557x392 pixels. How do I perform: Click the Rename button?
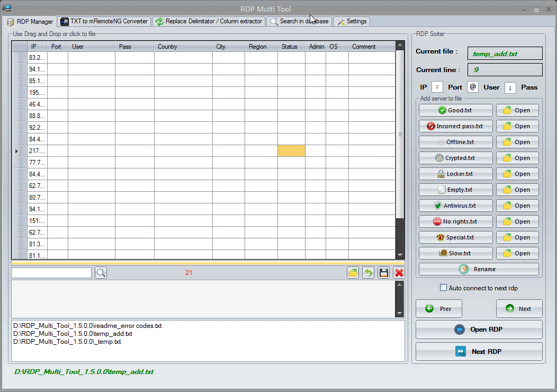point(479,269)
